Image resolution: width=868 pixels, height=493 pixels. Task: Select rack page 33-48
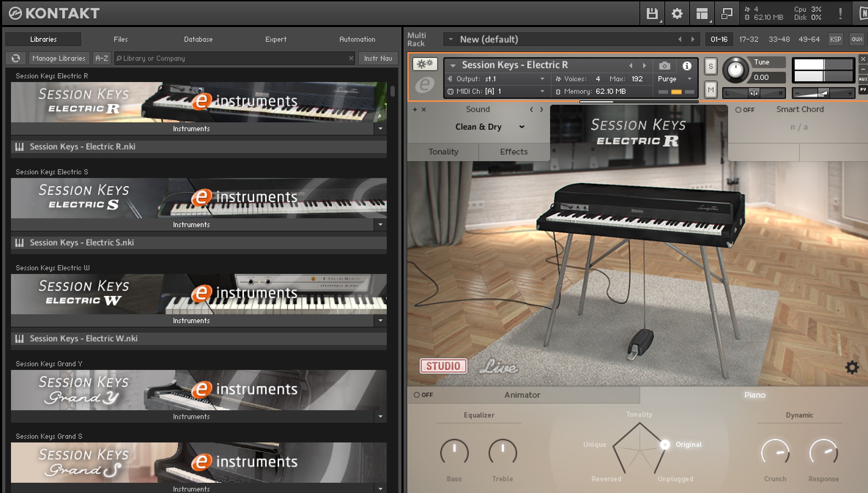coord(779,39)
